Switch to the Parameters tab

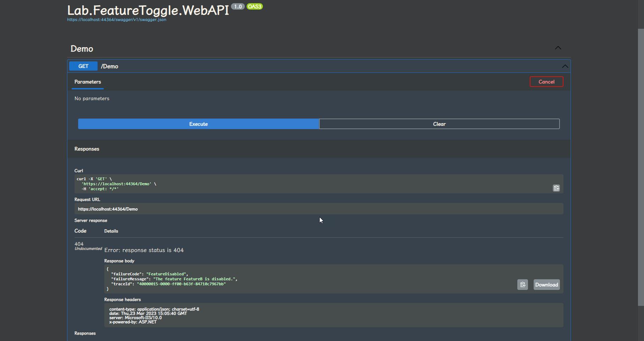(87, 82)
